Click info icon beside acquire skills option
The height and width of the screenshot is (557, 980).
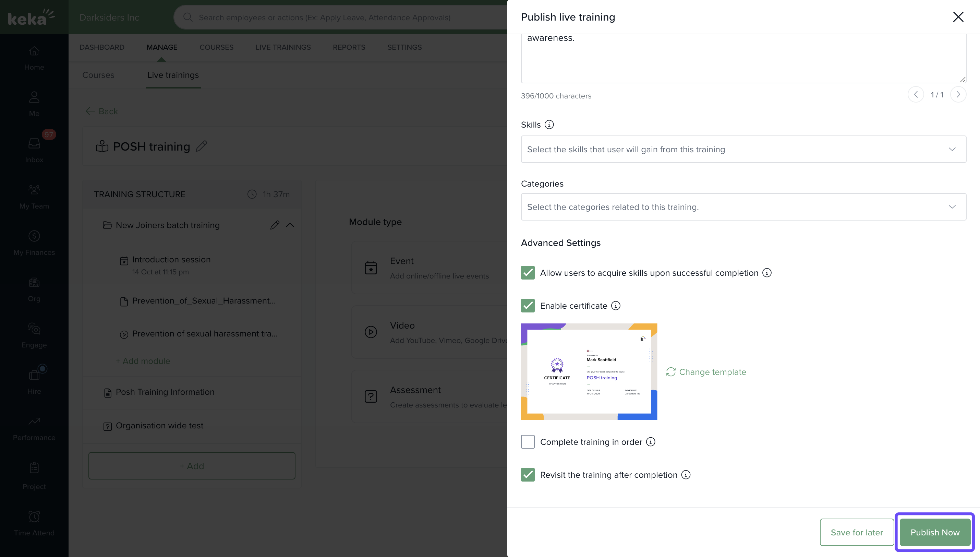766,273
